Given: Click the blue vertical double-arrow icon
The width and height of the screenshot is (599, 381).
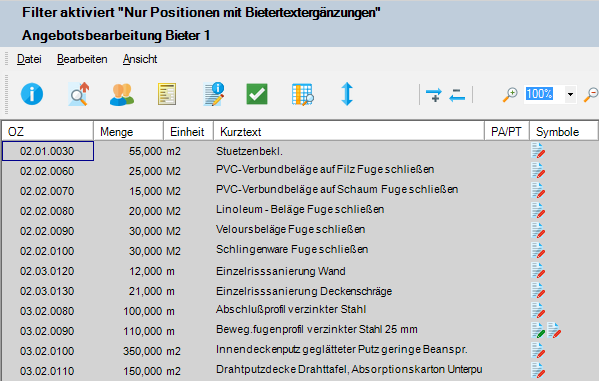Looking at the screenshot, I should tap(347, 94).
